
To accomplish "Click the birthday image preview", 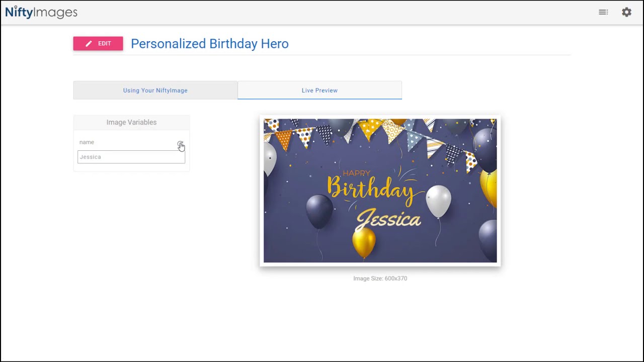I will [380, 191].
